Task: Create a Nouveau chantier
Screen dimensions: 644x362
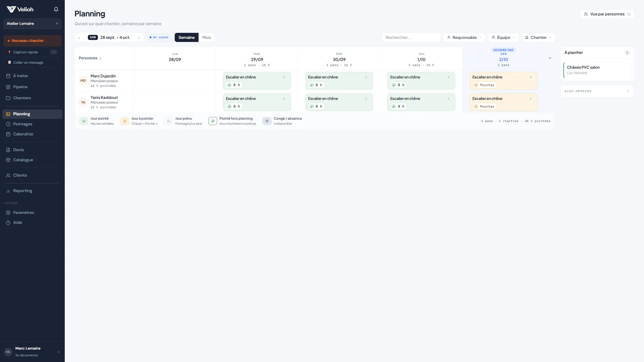Action: tap(32, 41)
